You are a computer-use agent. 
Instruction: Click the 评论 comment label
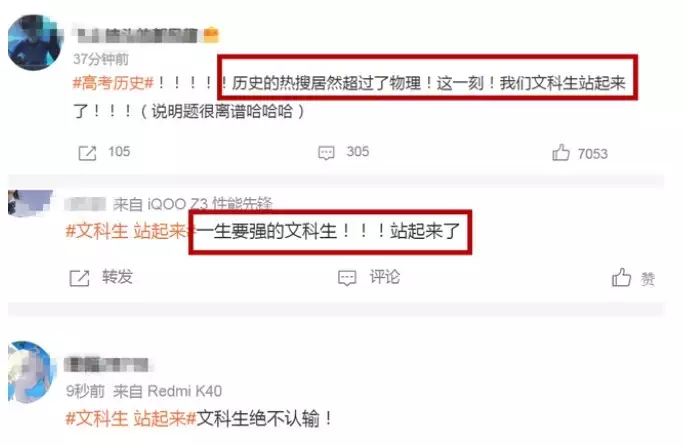click(385, 277)
